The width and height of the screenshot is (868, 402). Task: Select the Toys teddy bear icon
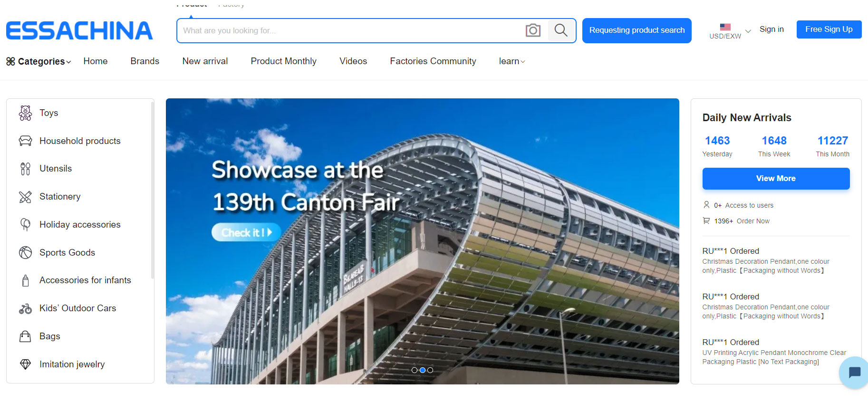pyautogui.click(x=25, y=113)
